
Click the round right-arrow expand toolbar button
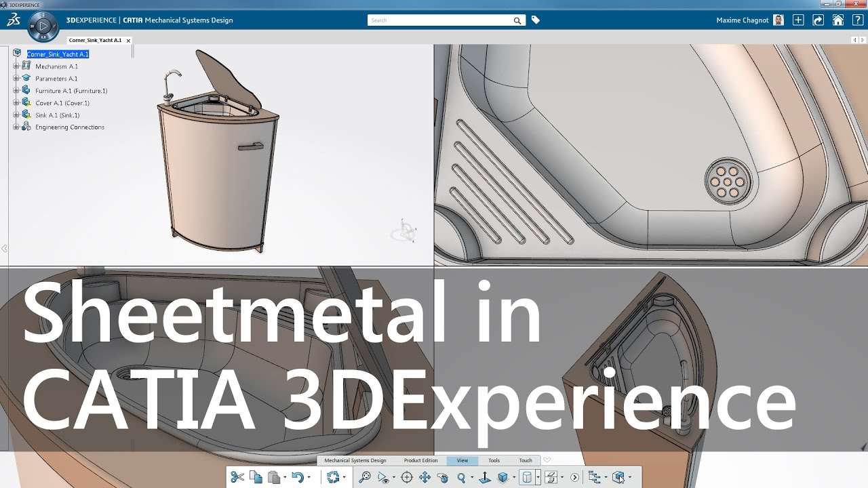tap(575, 477)
